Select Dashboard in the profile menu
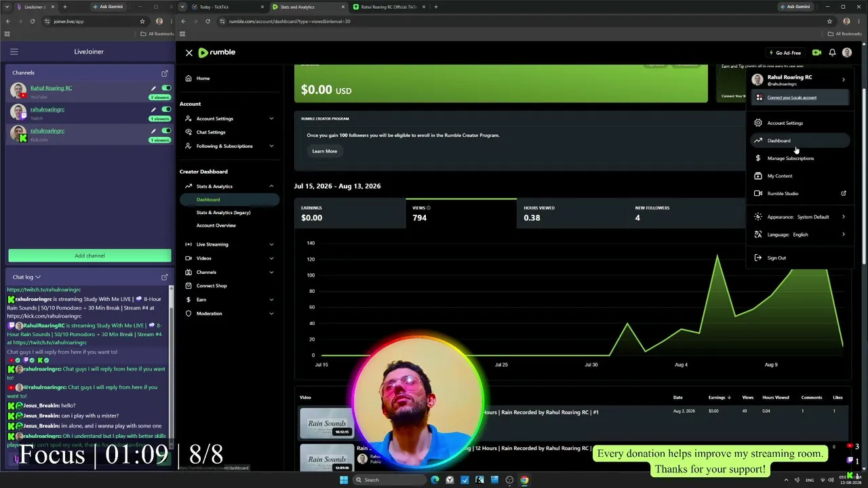 [800, 141]
